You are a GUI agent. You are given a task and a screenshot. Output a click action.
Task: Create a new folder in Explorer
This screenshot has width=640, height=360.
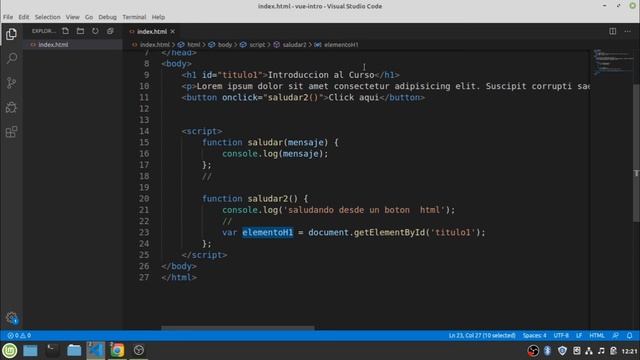point(80,31)
